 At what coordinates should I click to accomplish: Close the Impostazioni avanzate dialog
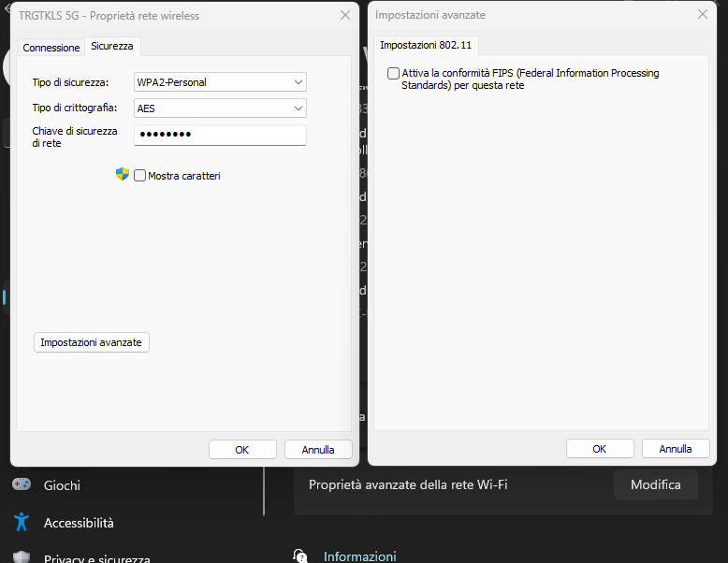pos(703,16)
